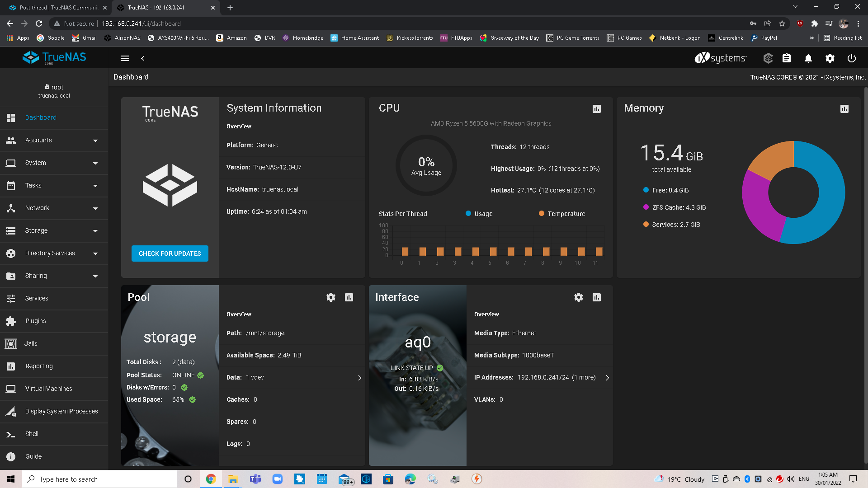This screenshot has height=488, width=868.
Task: Open the CPU reports chart icon
Action: click(597, 109)
